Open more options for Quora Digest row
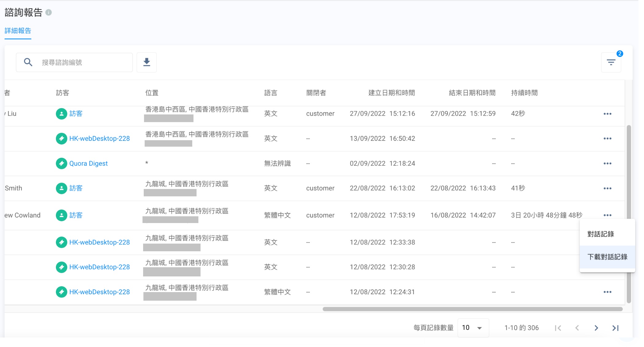This screenshot has height=347, width=644. [607, 164]
